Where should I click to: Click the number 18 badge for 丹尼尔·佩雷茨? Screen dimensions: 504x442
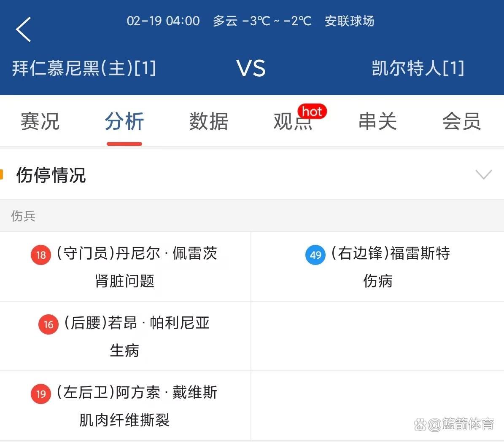(x=40, y=255)
